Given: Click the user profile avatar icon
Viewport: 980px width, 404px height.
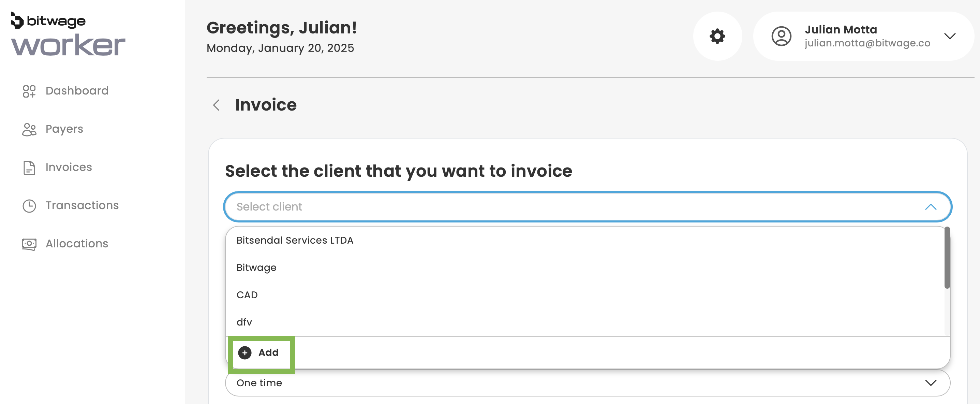Looking at the screenshot, I should click(781, 36).
